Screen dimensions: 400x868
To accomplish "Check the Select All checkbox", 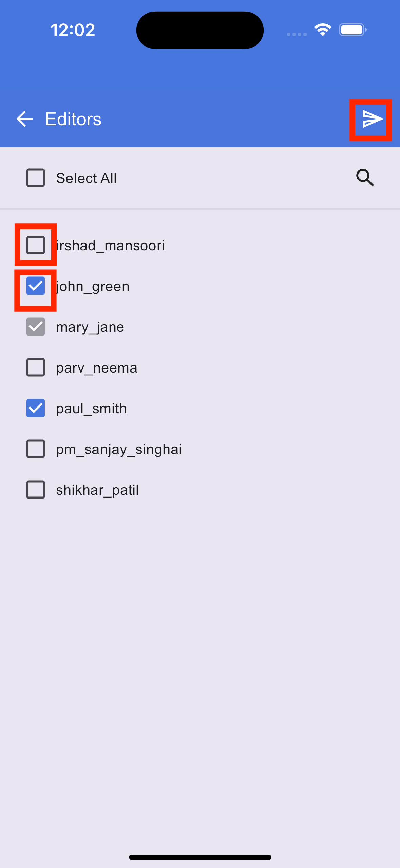I will [36, 178].
